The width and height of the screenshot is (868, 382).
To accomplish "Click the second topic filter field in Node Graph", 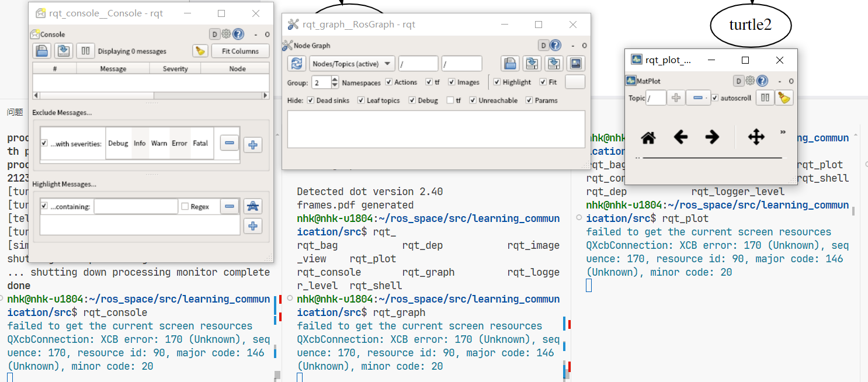I will [x=462, y=64].
